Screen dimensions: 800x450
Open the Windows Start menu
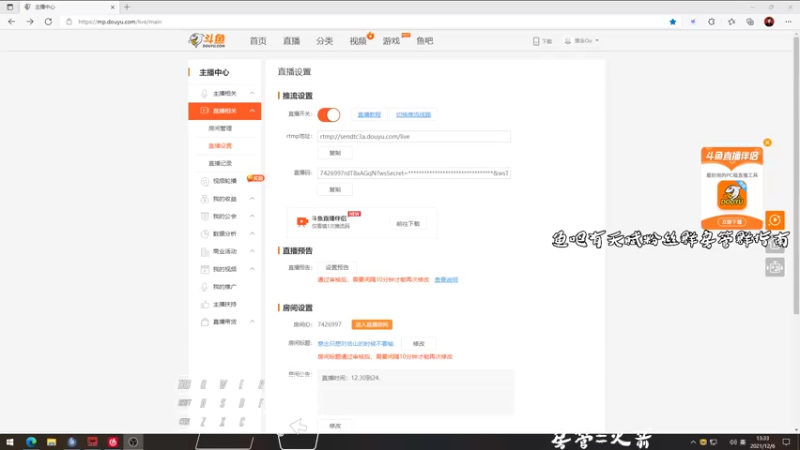pos(10,442)
